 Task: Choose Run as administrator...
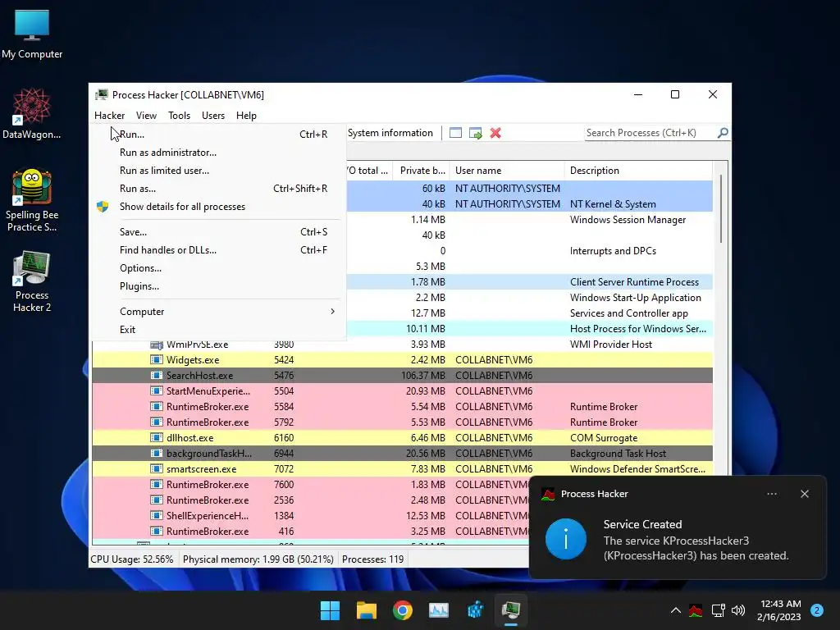[217, 153]
